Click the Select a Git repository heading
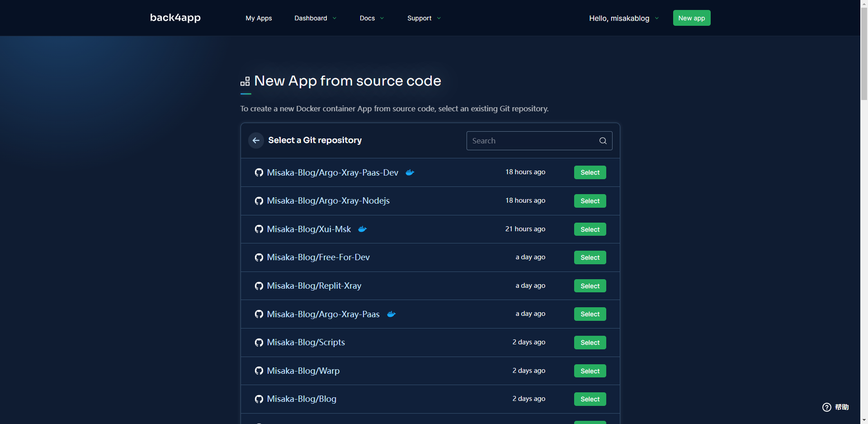The height and width of the screenshot is (424, 868). (x=315, y=140)
